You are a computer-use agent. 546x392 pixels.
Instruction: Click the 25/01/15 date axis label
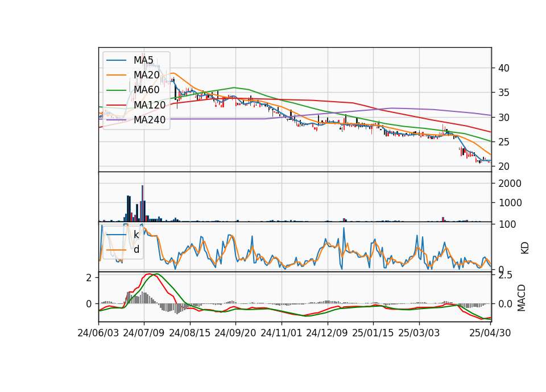[x=373, y=333]
